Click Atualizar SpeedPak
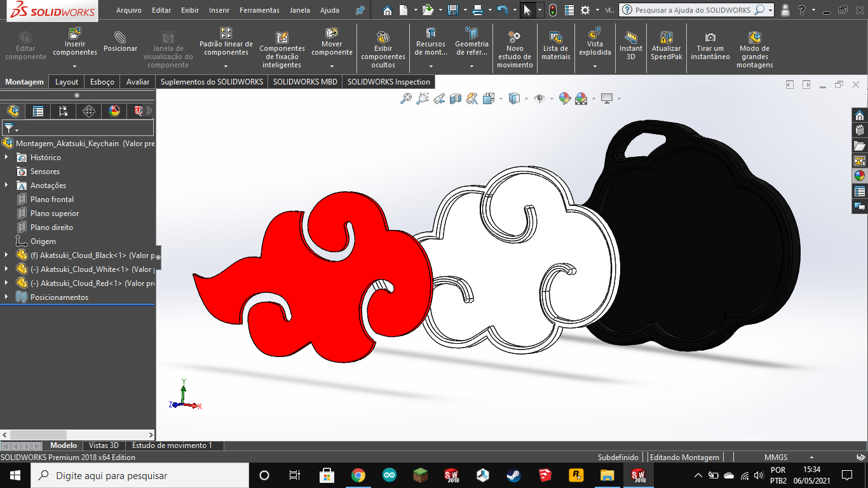868x488 pixels. (x=666, y=46)
